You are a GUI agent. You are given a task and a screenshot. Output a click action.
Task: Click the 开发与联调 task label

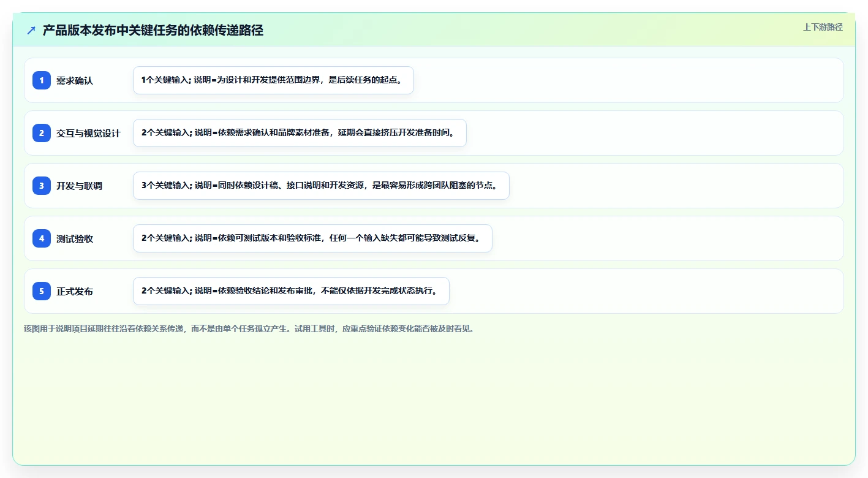79,186
